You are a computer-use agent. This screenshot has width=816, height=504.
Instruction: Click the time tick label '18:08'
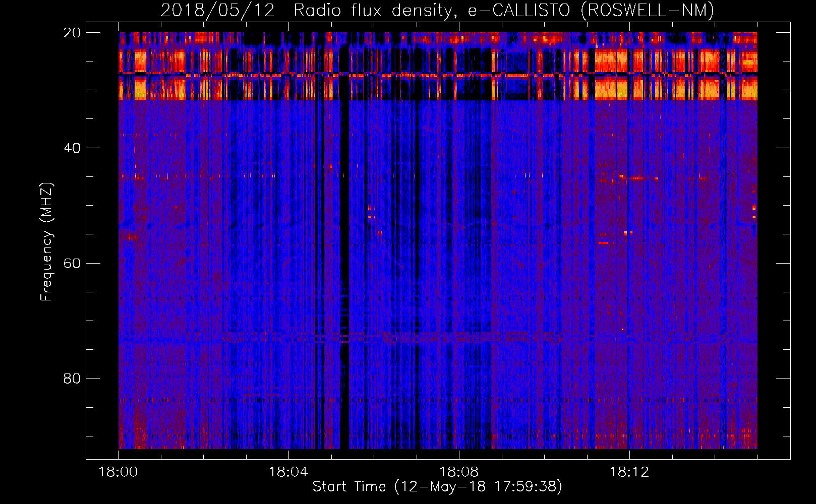[x=459, y=472]
